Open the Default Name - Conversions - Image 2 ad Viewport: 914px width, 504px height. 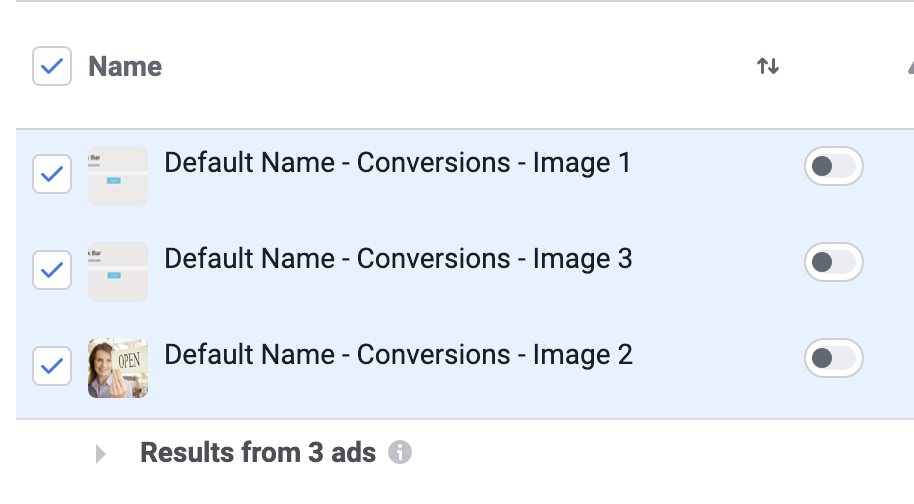pos(398,355)
